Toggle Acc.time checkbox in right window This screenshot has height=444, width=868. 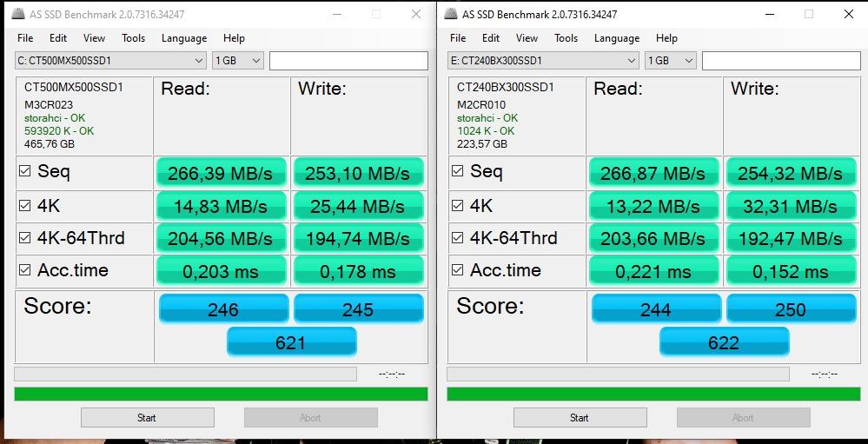[457, 270]
